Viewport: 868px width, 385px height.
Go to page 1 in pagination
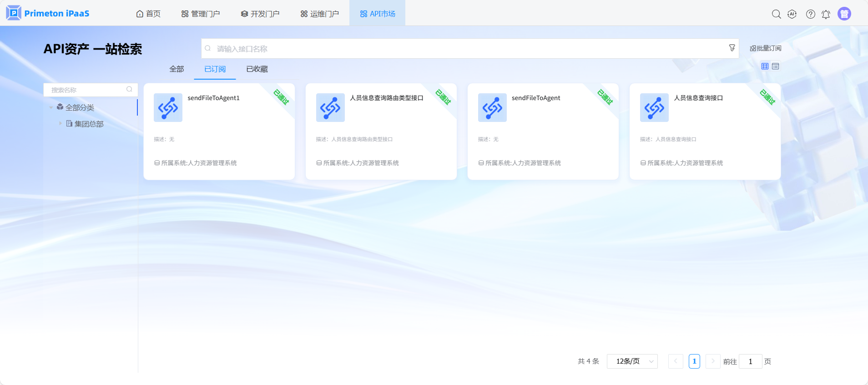tap(694, 361)
